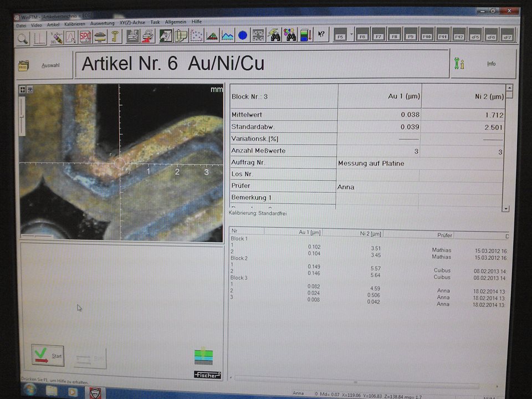
Task: Click the blue line chart icon
Action: [227, 35]
